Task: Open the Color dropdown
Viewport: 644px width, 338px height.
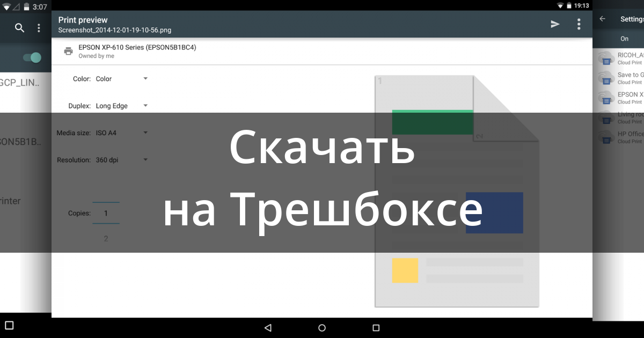Action: pyautogui.click(x=122, y=79)
